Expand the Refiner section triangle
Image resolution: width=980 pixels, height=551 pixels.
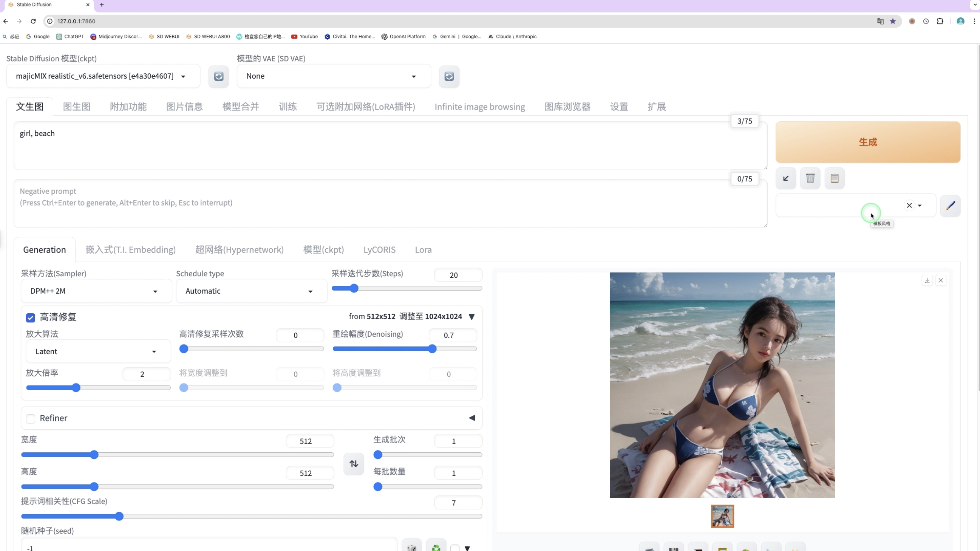click(x=472, y=418)
